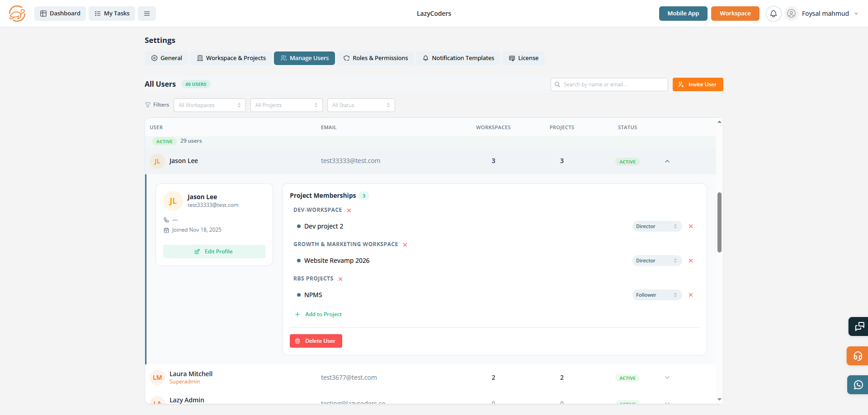Click the WhatsApp chat icon
This screenshot has height=415, width=868.
tap(858, 385)
